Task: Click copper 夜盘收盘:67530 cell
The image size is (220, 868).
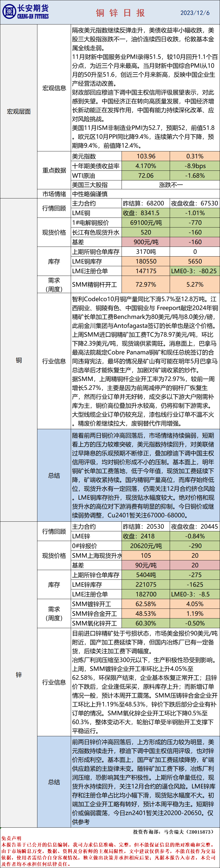Action: 195,203
